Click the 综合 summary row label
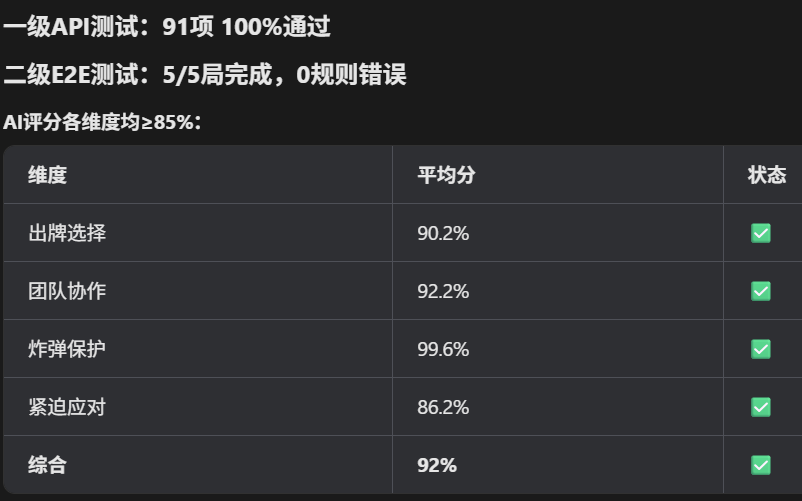The image size is (802, 501). [x=48, y=465]
